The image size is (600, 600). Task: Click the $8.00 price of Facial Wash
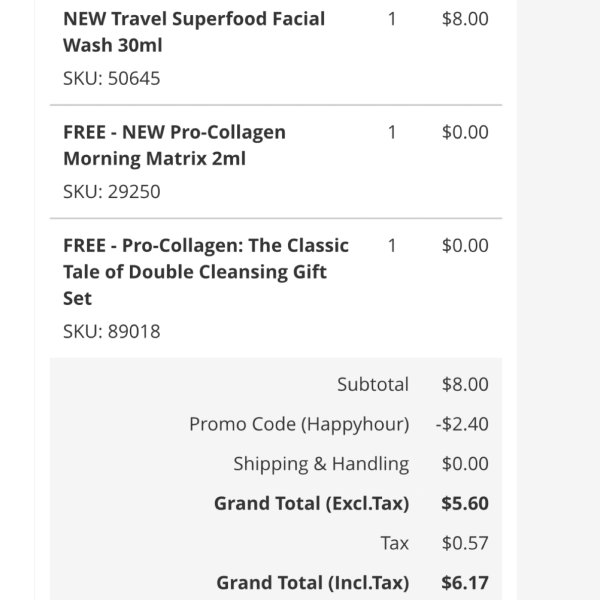click(465, 19)
